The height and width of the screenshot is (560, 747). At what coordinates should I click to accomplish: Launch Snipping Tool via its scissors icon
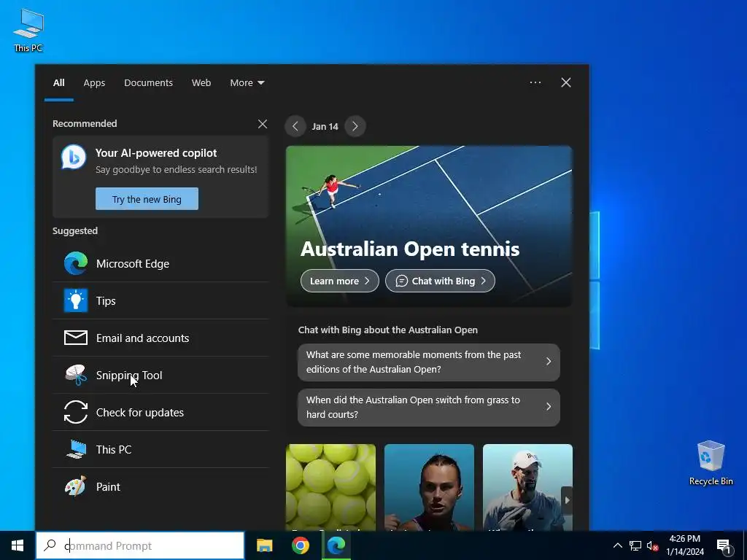(76, 375)
